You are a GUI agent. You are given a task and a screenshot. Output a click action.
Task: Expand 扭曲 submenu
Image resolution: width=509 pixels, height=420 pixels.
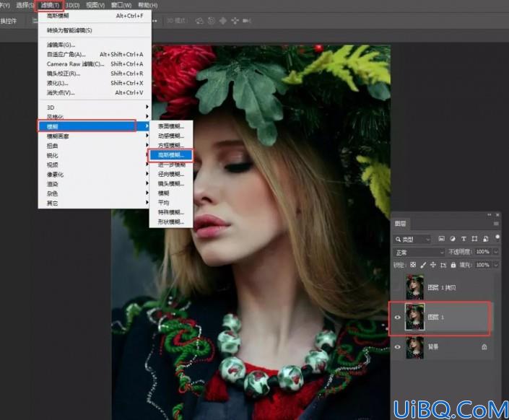click(95, 146)
